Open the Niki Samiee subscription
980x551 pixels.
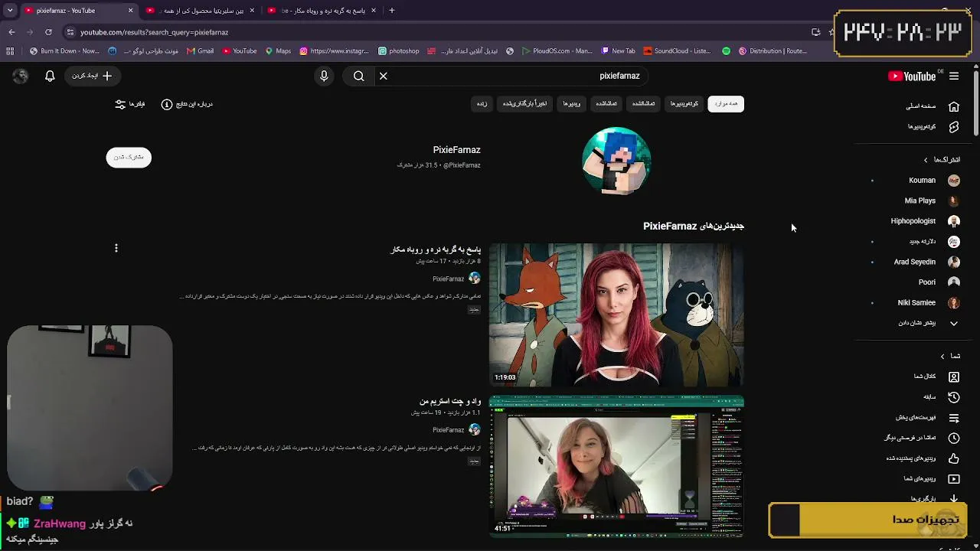[915, 303]
